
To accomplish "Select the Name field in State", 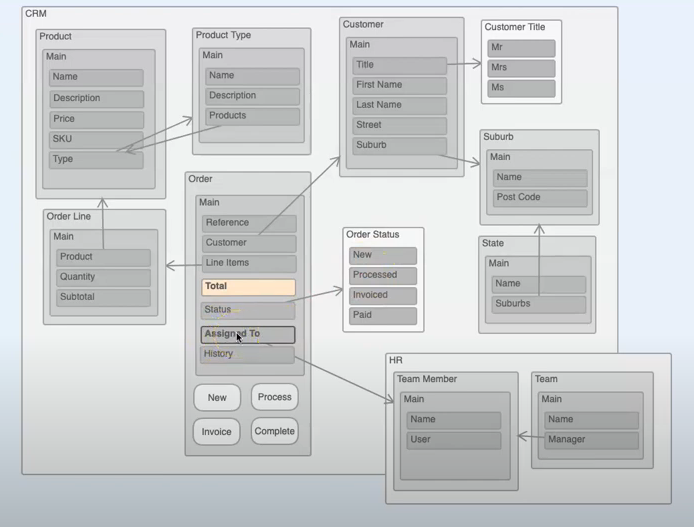I will click(539, 285).
